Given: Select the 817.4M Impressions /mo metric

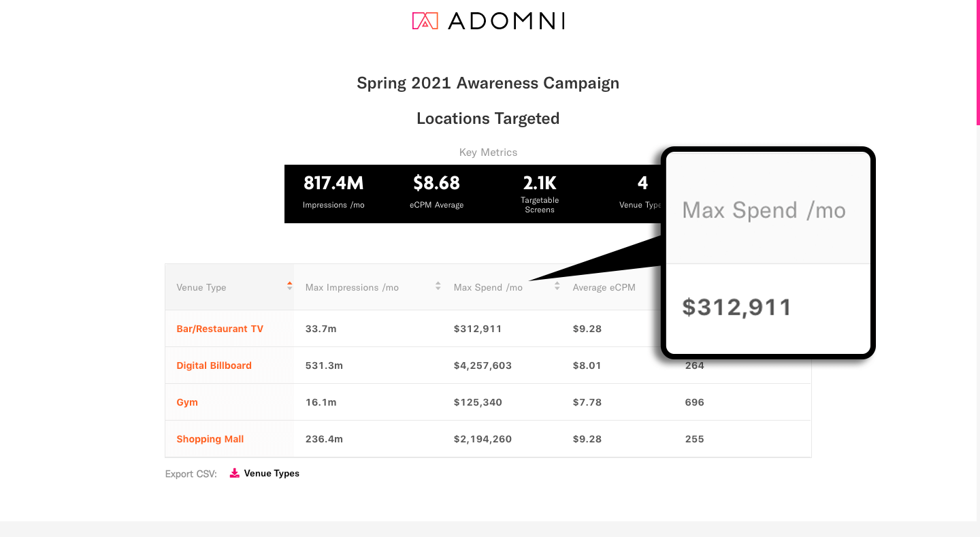Looking at the screenshot, I should (x=333, y=193).
